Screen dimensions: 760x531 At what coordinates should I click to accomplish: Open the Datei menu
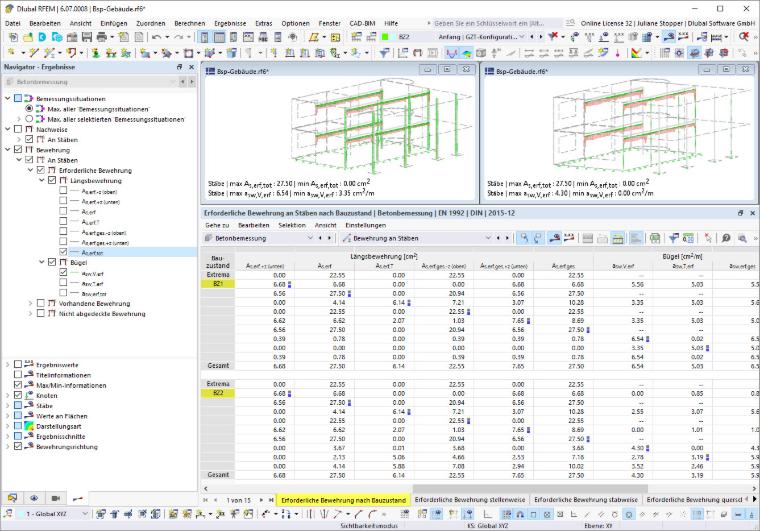(13, 23)
